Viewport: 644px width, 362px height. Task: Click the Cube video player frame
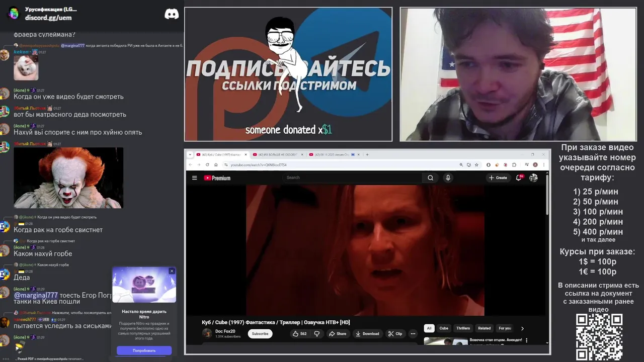[x=365, y=250]
